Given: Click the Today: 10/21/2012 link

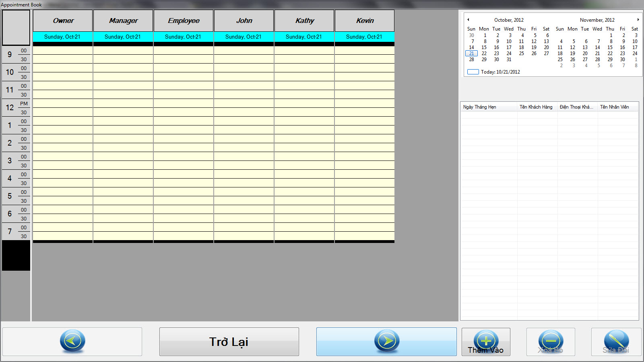Looking at the screenshot, I should [500, 72].
